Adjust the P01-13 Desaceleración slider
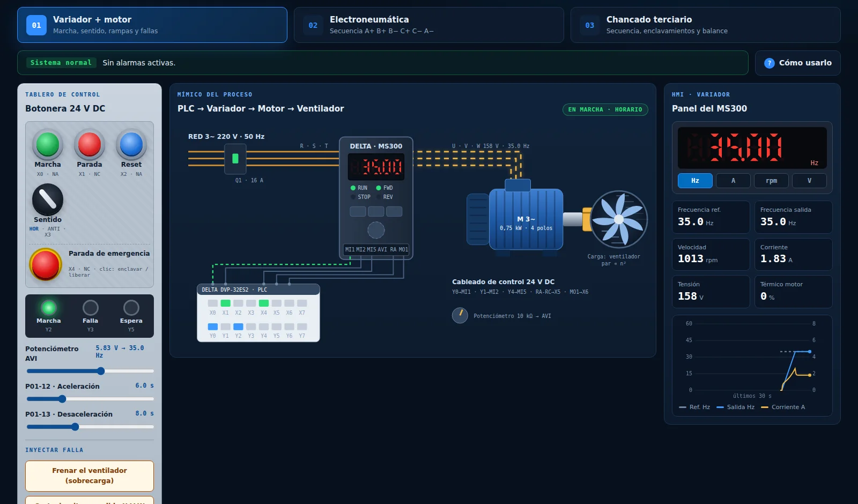Screen dimensions: 858x504 pos(90,427)
